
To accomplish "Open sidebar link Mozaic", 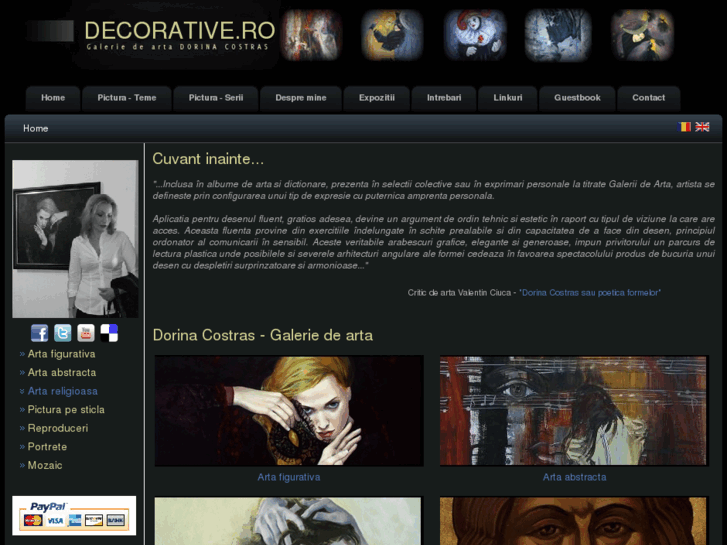I will click(45, 465).
